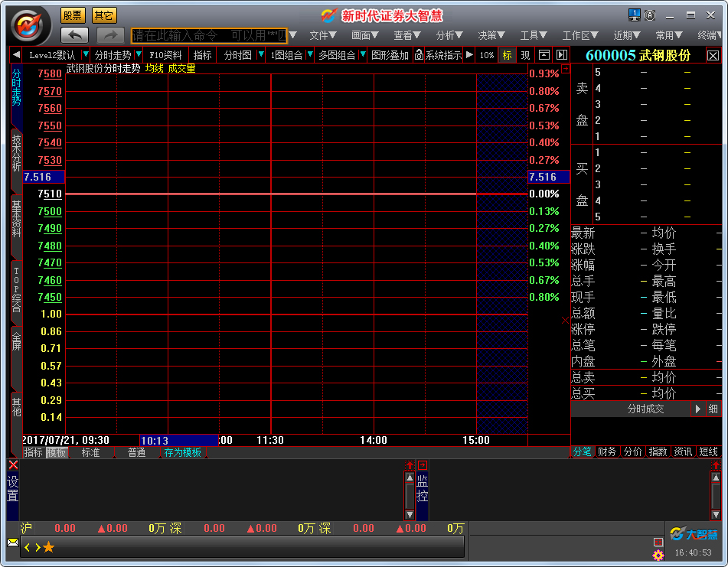Image resolution: width=728 pixels, height=567 pixels.
Task: Open the 工具 menu
Action: point(534,35)
